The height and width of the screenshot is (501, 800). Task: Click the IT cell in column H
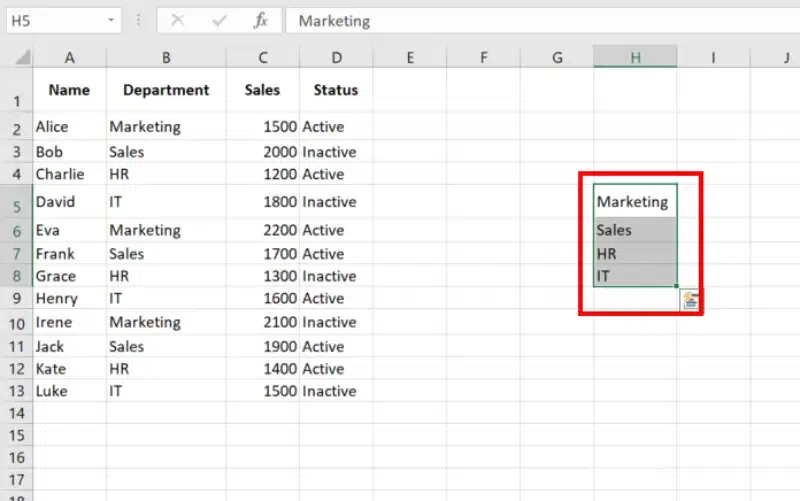634,276
